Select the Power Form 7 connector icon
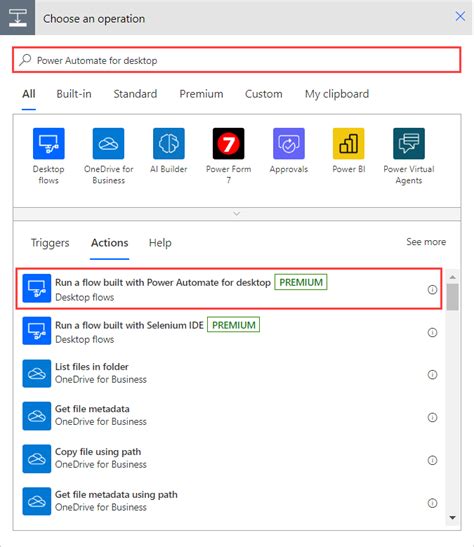The image size is (474, 547). point(228,143)
